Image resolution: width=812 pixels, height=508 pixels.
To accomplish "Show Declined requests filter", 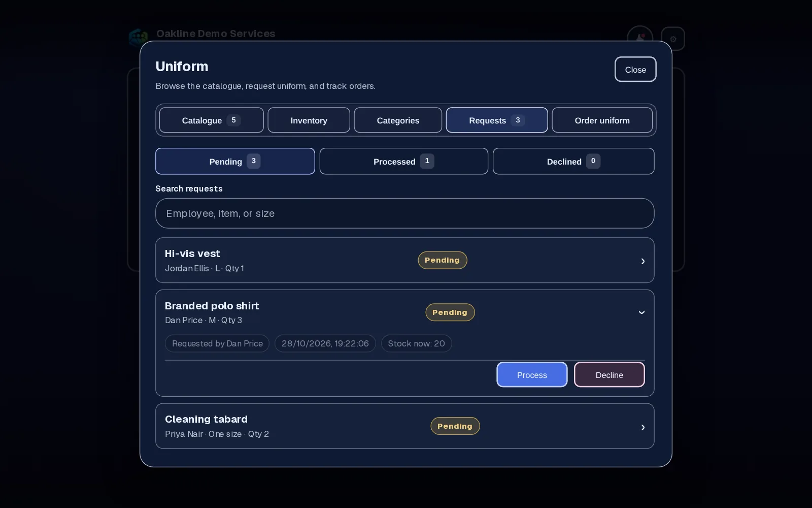I will [x=573, y=162].
